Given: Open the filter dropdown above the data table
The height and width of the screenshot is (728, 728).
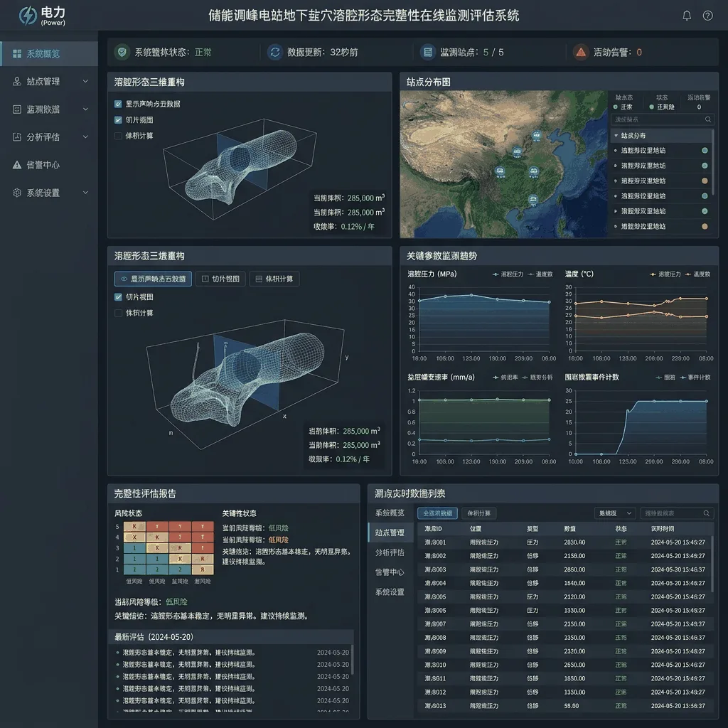Looking at the screenshot, I should [x=615, y=513].
